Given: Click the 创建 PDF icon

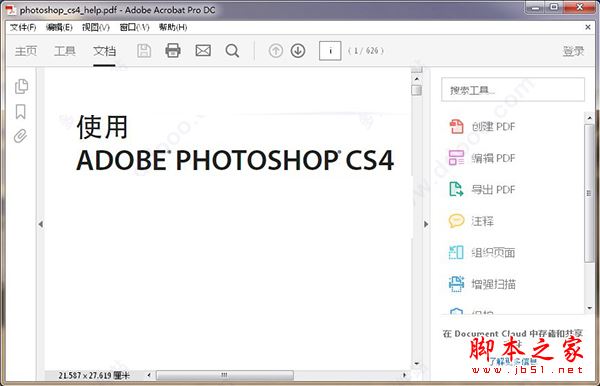Looking at the screenshot, I should [x=456, y=126].
